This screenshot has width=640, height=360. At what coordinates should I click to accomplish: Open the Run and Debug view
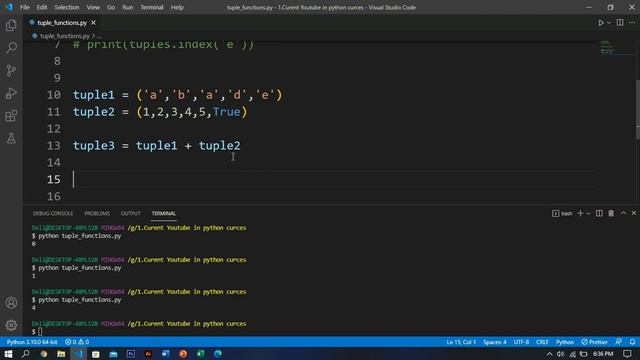[x=11, y=93]
